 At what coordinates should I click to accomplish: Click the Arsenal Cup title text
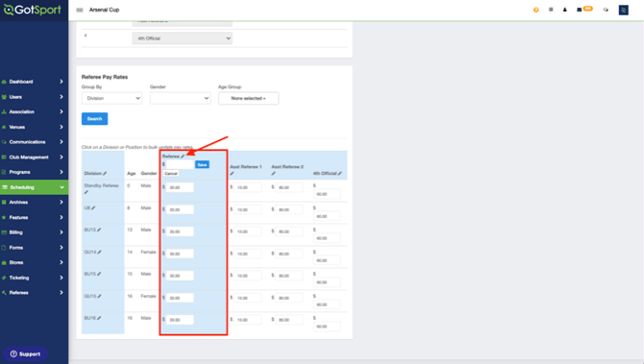(105, 10)
